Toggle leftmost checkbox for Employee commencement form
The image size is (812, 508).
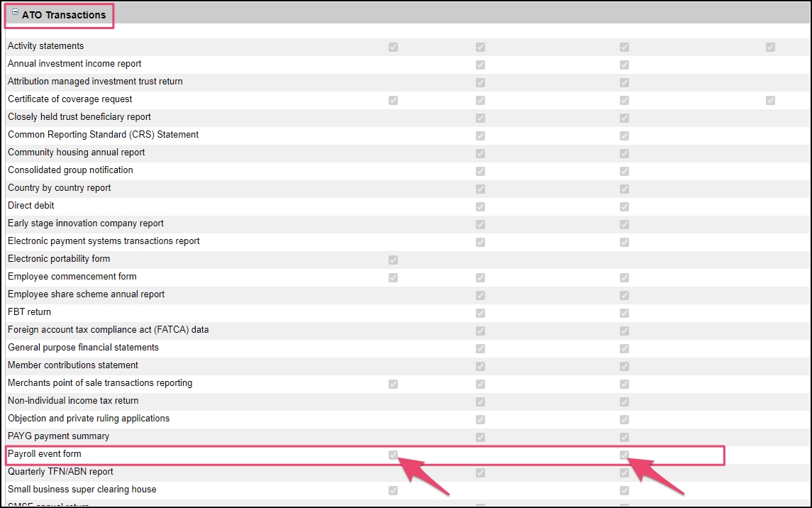[393, 277]
